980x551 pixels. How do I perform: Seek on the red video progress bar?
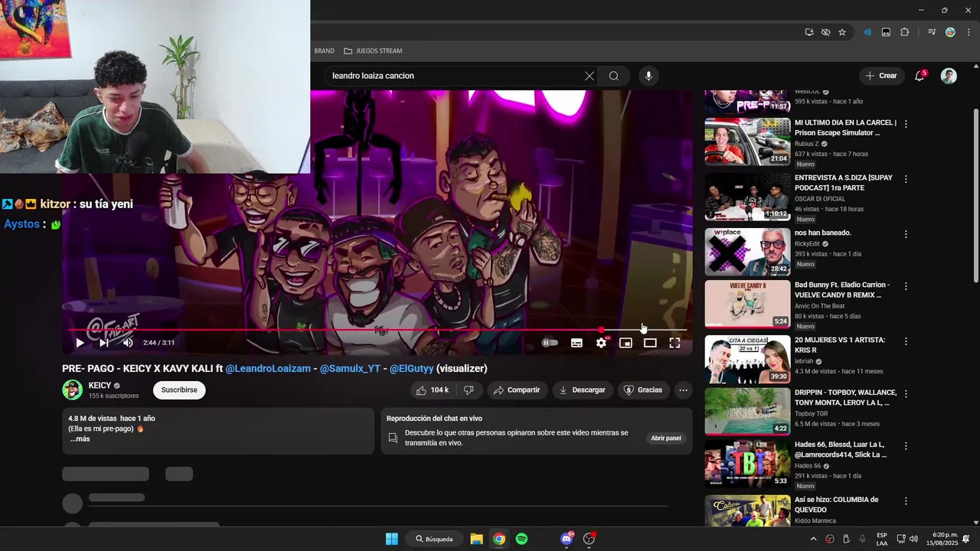pos(377,330)
